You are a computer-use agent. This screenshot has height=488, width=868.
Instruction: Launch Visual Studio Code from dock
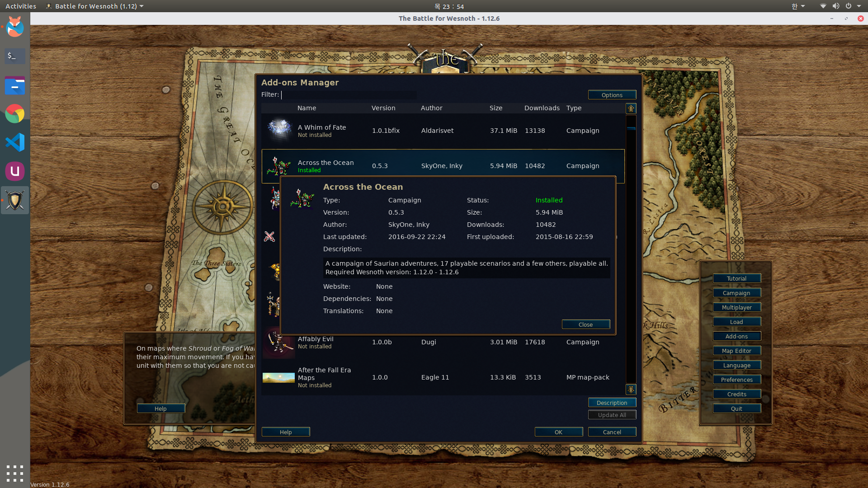pos(15,143)
